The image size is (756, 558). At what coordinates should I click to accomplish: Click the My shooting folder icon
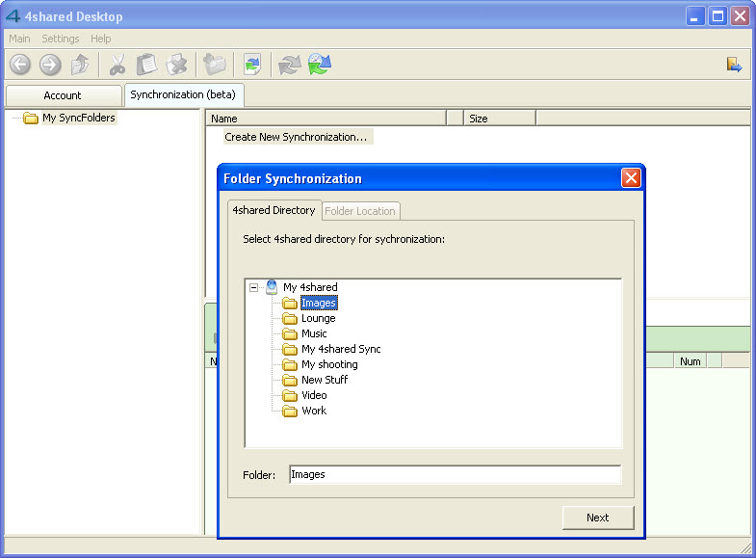click(x=290, y=364)
